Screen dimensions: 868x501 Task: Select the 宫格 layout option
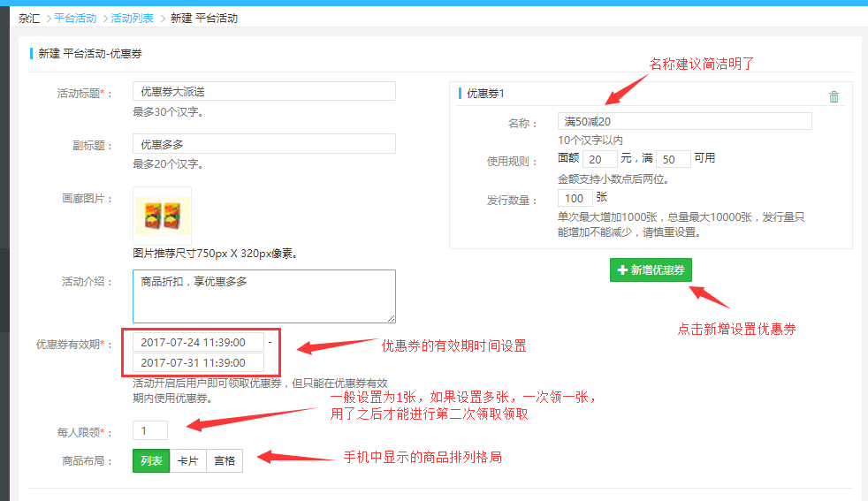coord(225,461)
